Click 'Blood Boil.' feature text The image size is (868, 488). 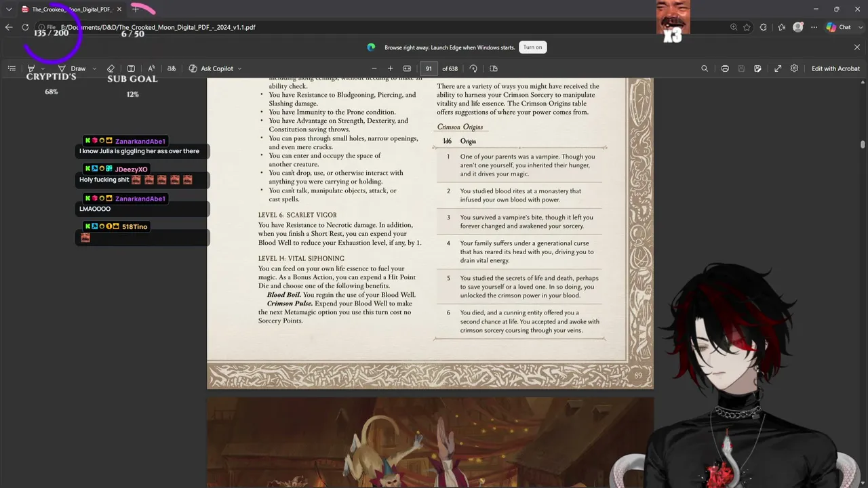(x=284, y=295)
